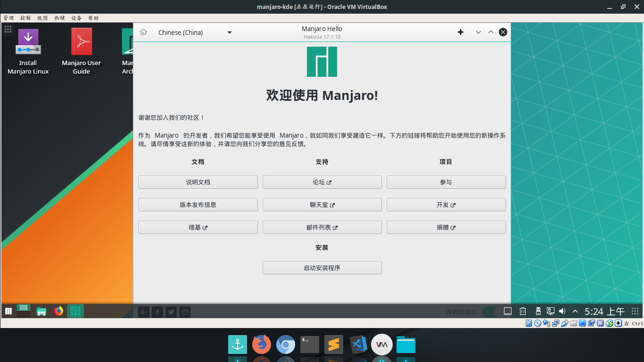Launch Firefox from the KDE panel
The height and width of the screenshot is (362, 644).
58,311
